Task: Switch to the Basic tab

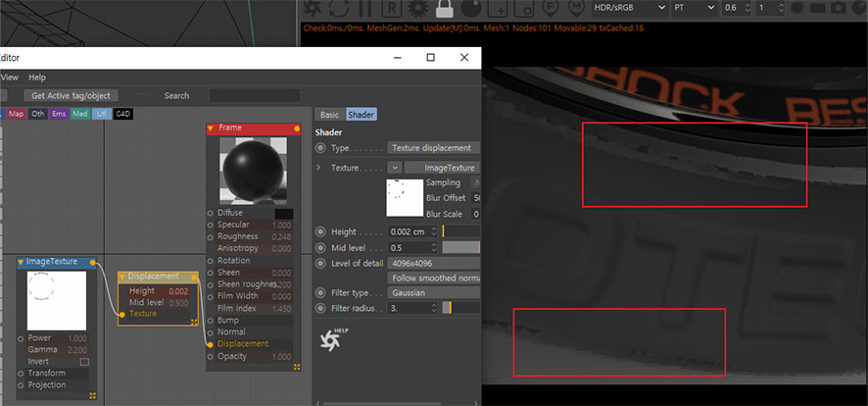Action: coord(329,115)
